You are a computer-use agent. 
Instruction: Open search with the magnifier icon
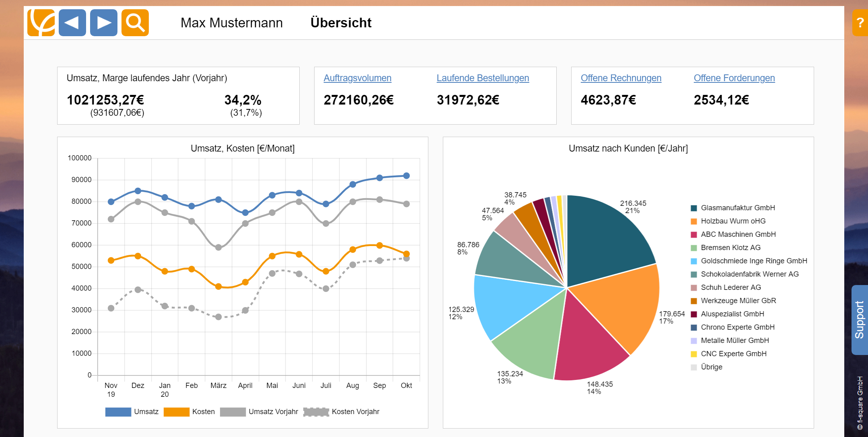click(x=135, y=23)
